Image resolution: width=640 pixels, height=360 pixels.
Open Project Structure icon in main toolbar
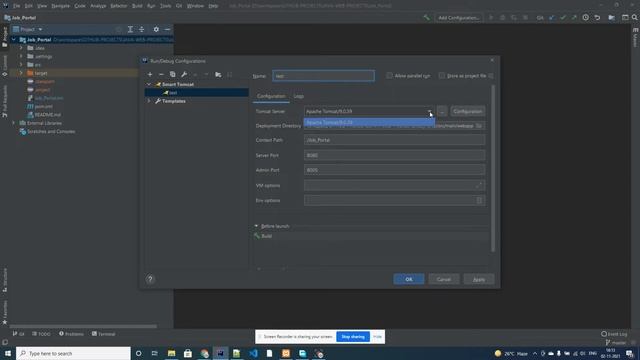(611, 18)
